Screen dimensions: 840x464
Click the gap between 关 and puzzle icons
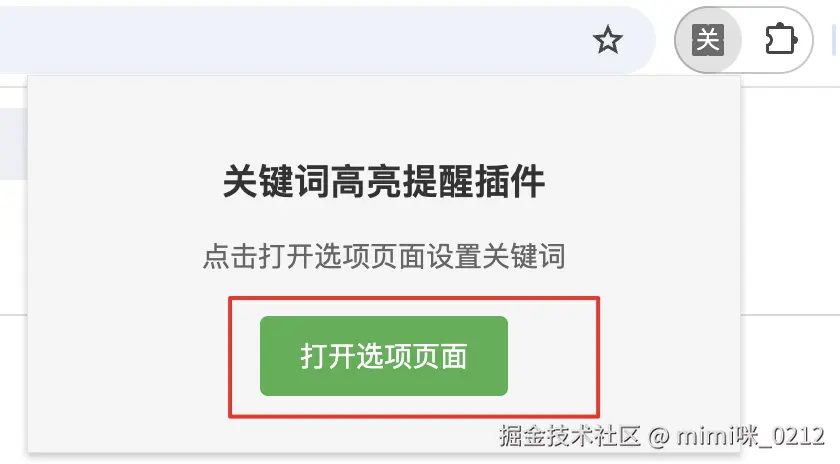tap(749, 40)
